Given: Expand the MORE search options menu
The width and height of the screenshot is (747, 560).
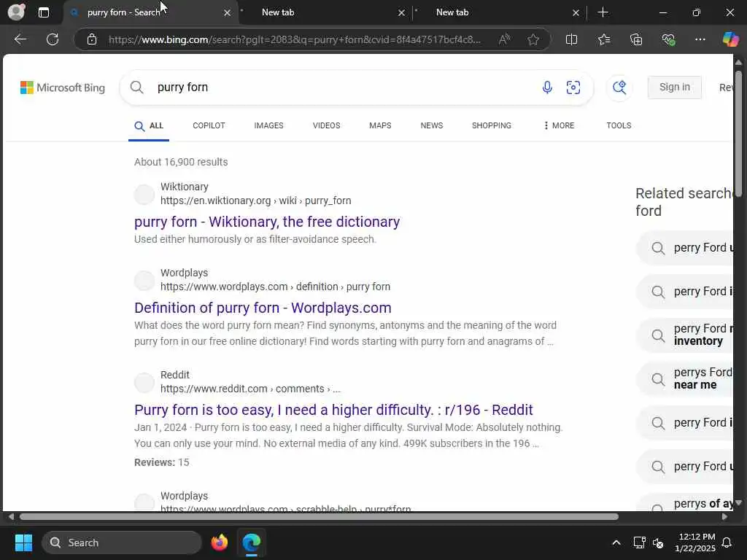Looking at the screenshot, I should pos(559,125).
